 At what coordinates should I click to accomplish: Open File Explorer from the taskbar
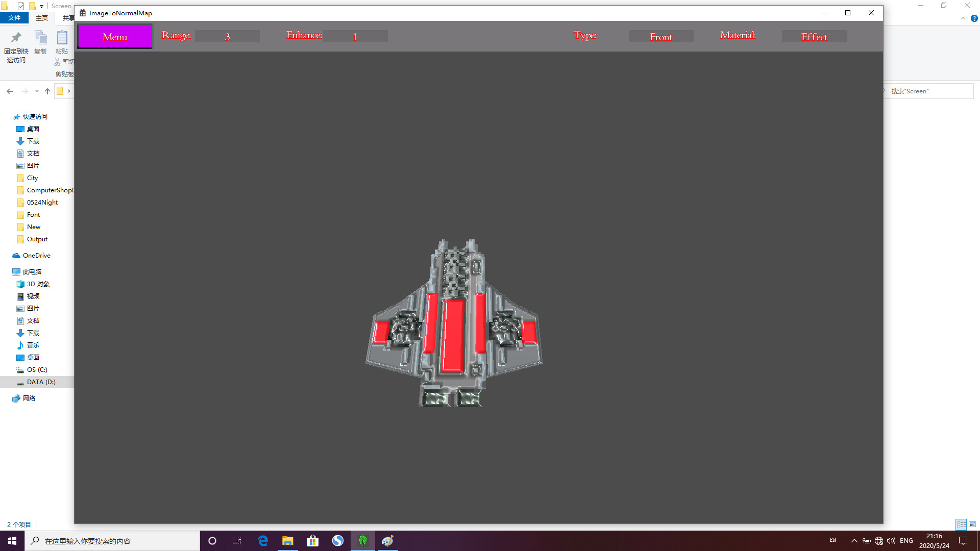click(x=287, y=540)
